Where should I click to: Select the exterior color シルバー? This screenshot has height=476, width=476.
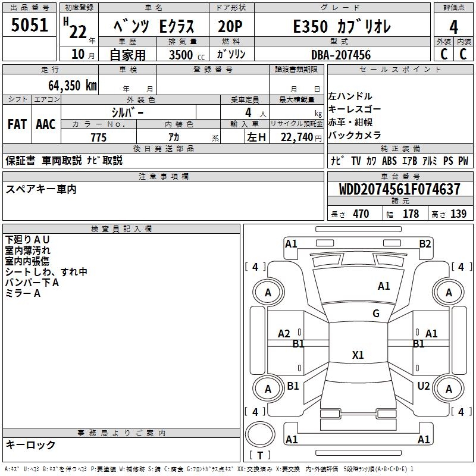pyautogui.click(x=127, y=112)
